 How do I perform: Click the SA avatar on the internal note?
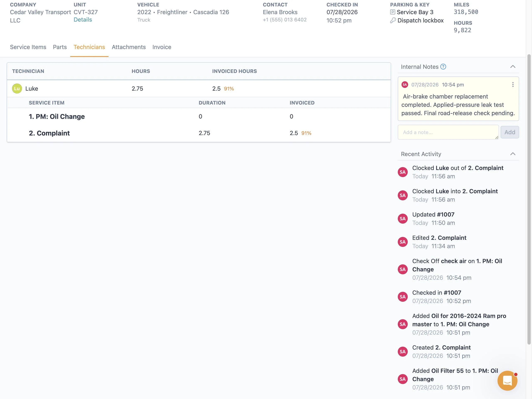405,85
